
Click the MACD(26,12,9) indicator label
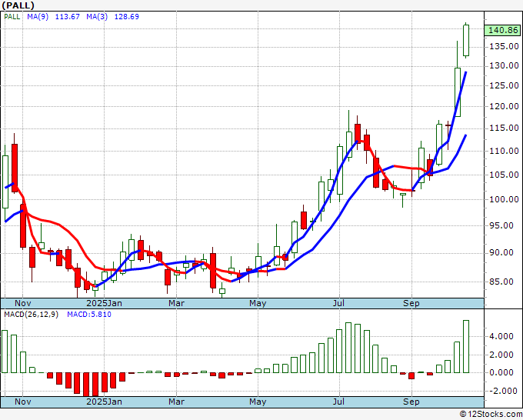point(31,315)
